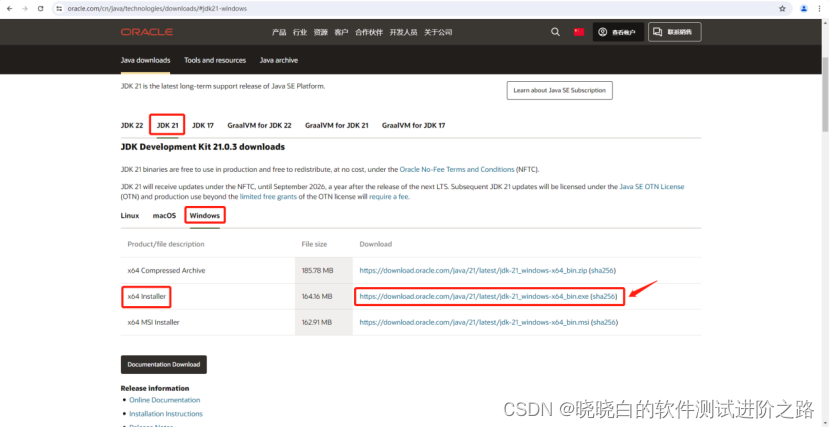Open sha256 link for the msi installer
Image resolution: width=830 pixels, height=428 pixels.
605,322
